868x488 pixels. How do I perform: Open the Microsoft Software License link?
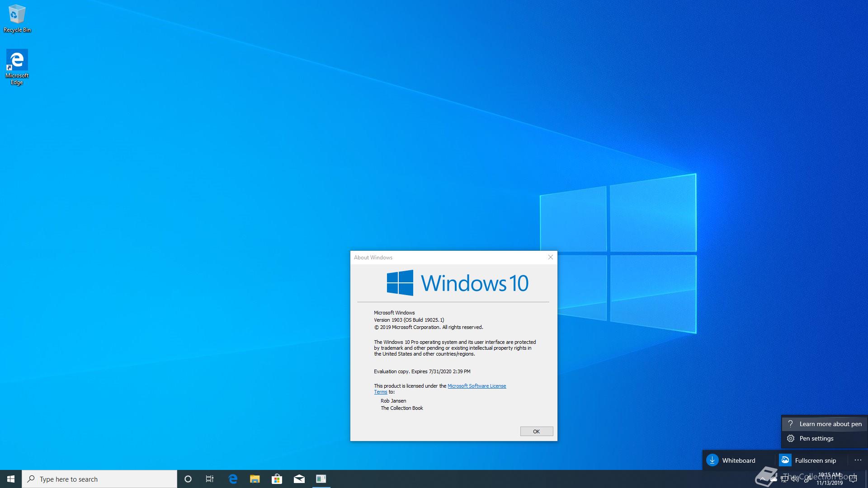click(477, 386)
